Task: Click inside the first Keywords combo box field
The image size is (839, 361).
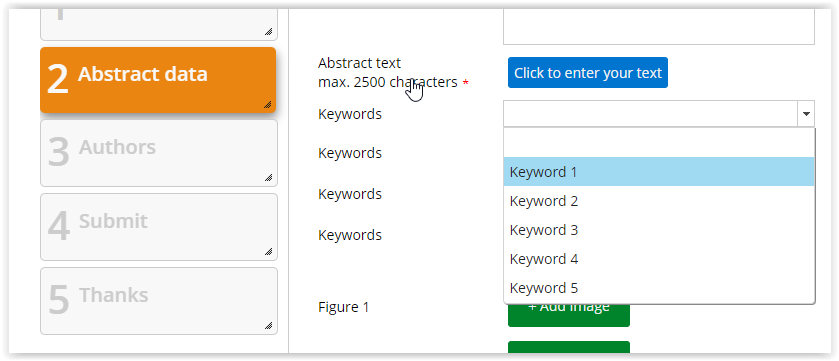Action: click(x=650, y=113)
